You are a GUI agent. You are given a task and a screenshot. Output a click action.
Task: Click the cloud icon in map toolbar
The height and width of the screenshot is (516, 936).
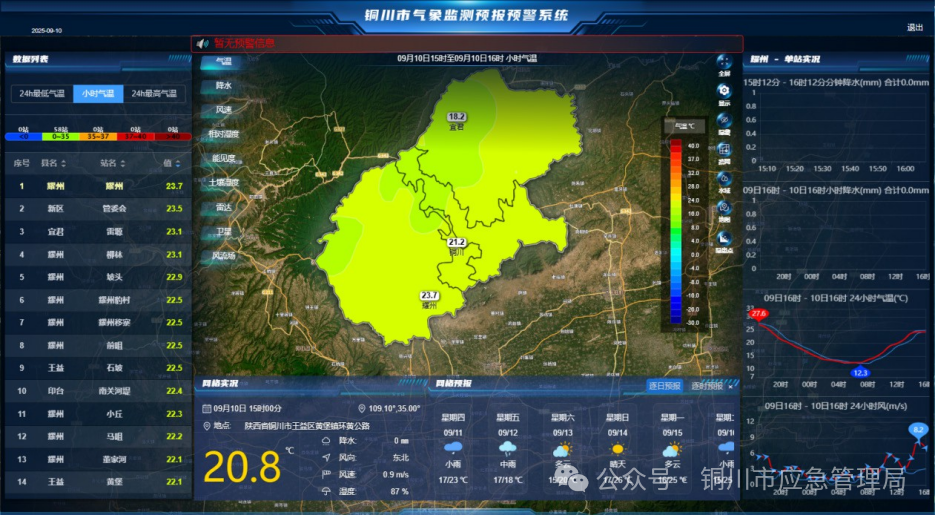723,178
